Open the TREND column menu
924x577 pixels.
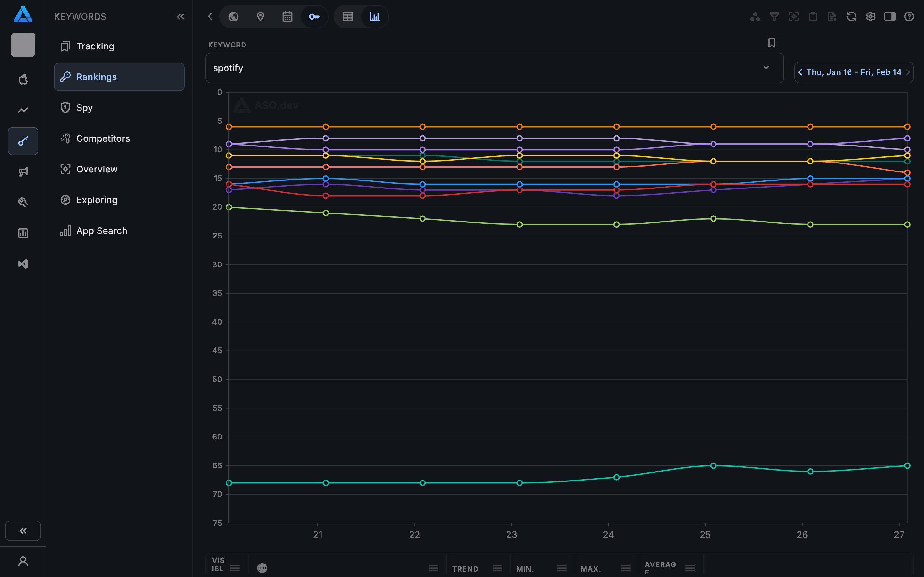(498, 568)
